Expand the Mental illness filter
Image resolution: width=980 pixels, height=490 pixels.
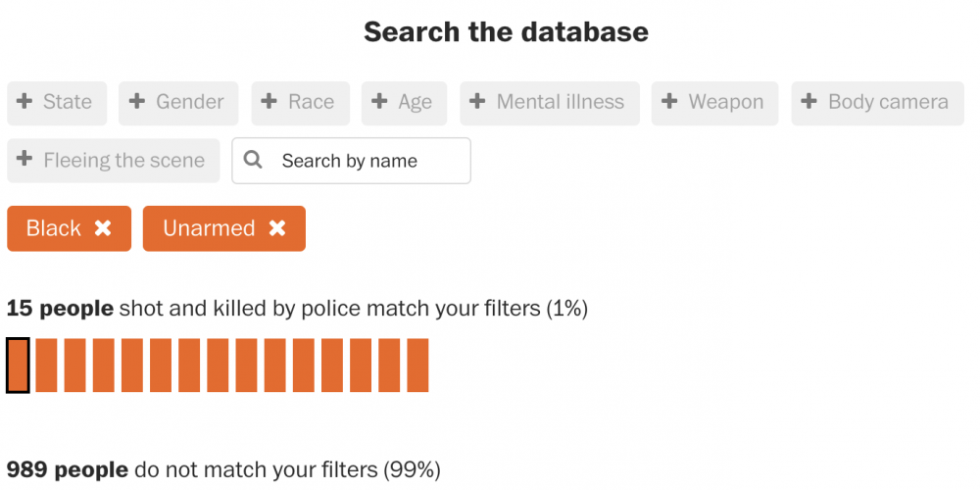(550, 103)
